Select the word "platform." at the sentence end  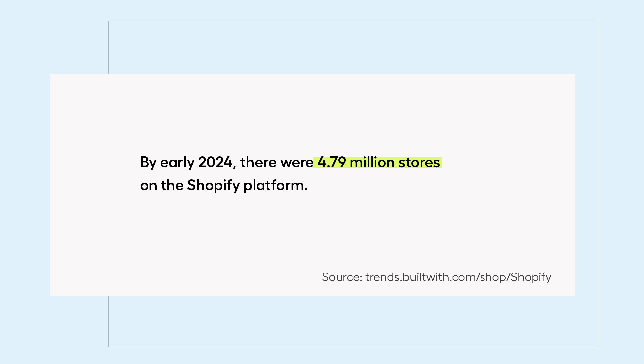point(276,186)
